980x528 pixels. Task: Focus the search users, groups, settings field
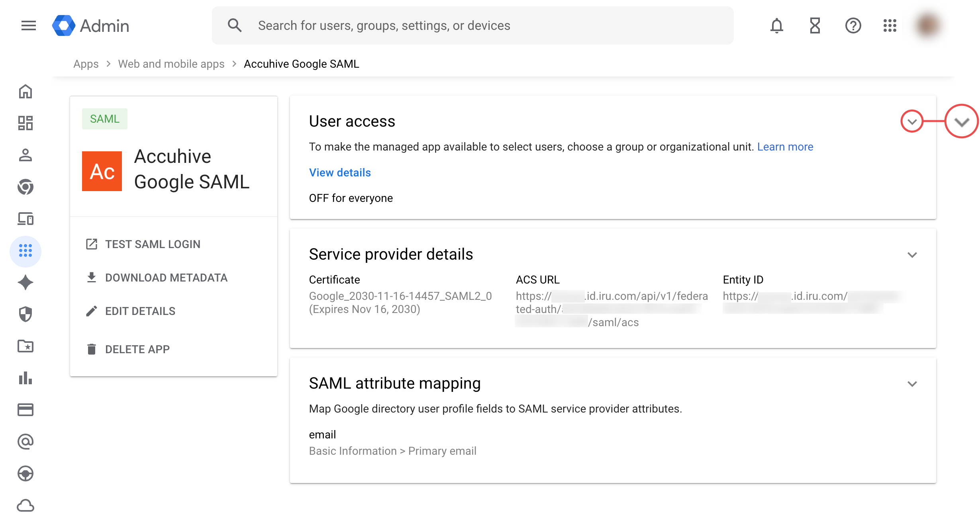tap(473, 25)
